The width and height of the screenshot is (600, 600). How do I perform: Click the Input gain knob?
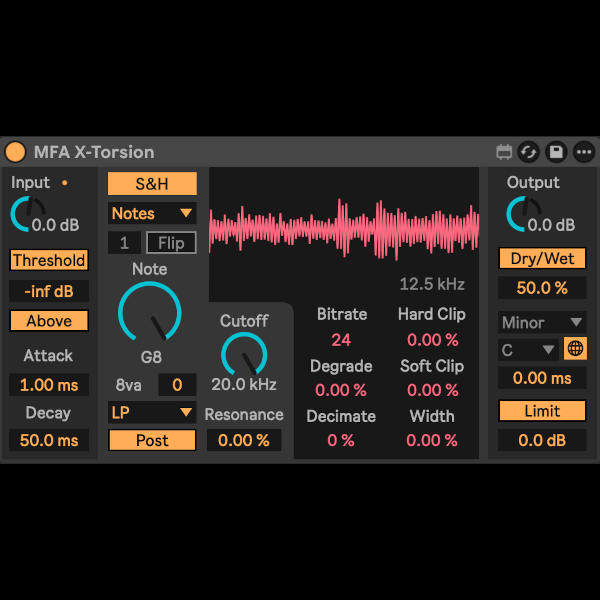(22, 214)
